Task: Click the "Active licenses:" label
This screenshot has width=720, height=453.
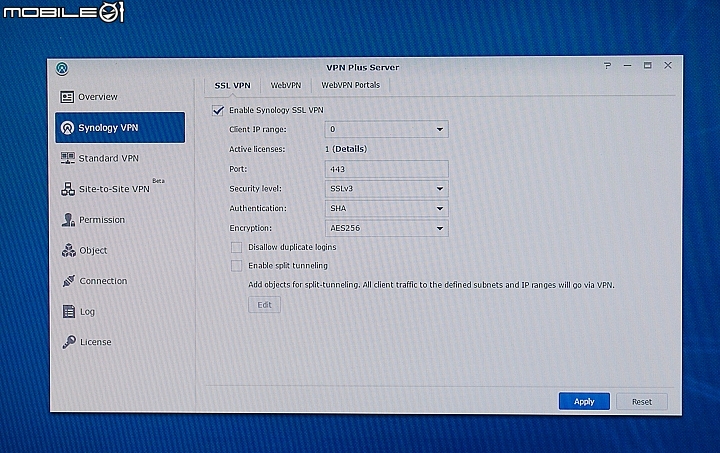Action: tap(257, 149)
